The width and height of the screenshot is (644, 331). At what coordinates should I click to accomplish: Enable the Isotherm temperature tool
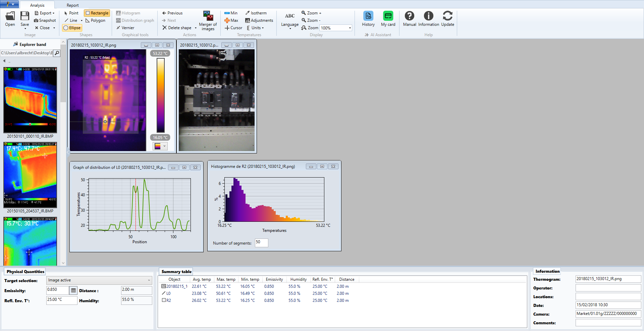coord(256,13)
